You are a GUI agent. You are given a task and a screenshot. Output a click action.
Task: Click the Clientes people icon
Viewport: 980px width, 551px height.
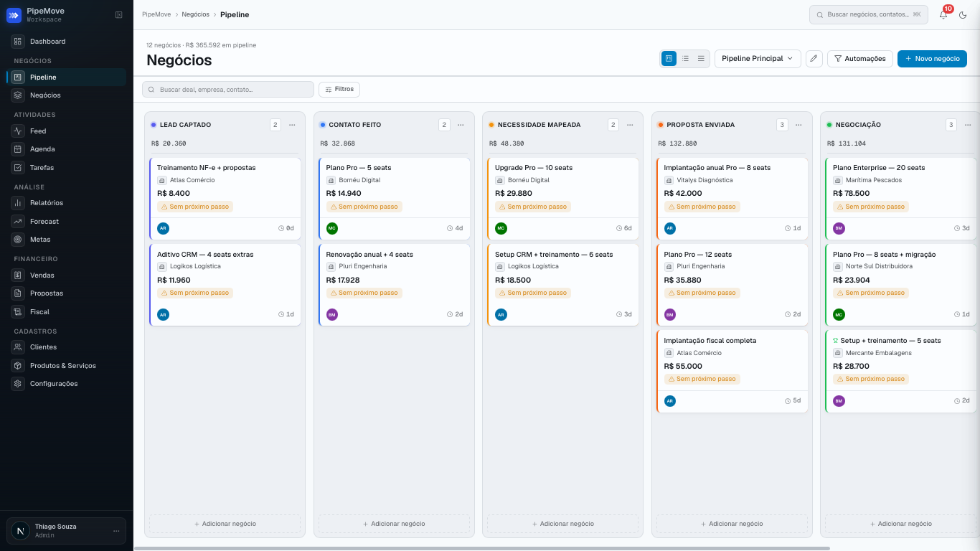pos(18,347)
